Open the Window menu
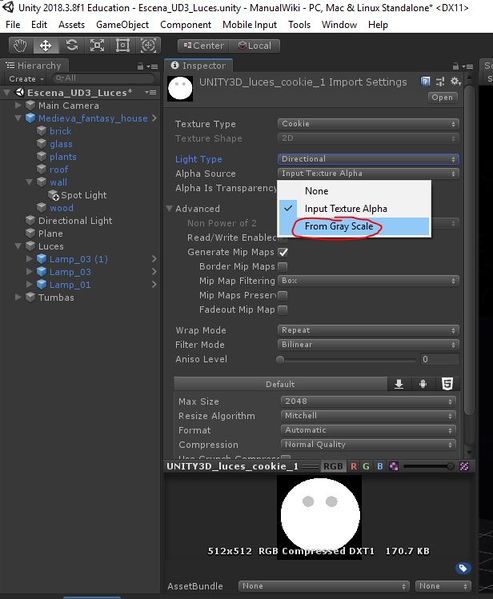Screen dimensions: 493x599 coord(339,25)
